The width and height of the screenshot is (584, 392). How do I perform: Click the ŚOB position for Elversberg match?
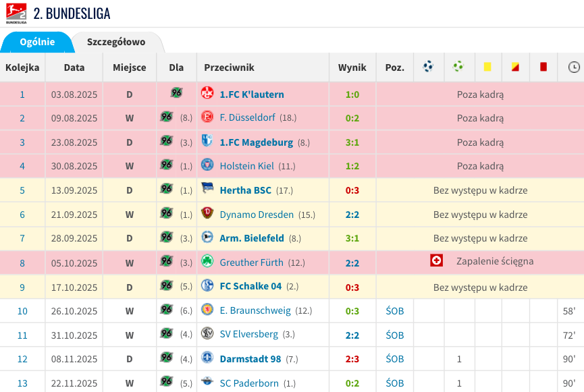(394, 335)
